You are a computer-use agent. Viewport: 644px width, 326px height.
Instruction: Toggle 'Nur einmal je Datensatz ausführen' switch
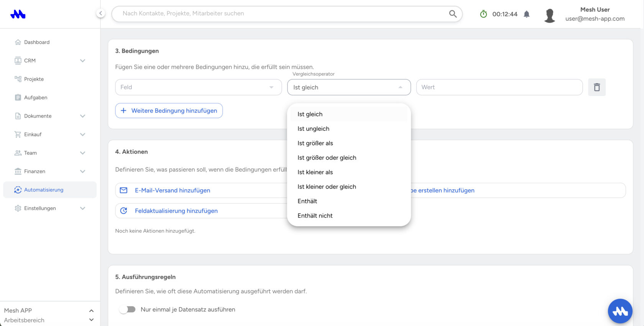[x=127, y=310]
